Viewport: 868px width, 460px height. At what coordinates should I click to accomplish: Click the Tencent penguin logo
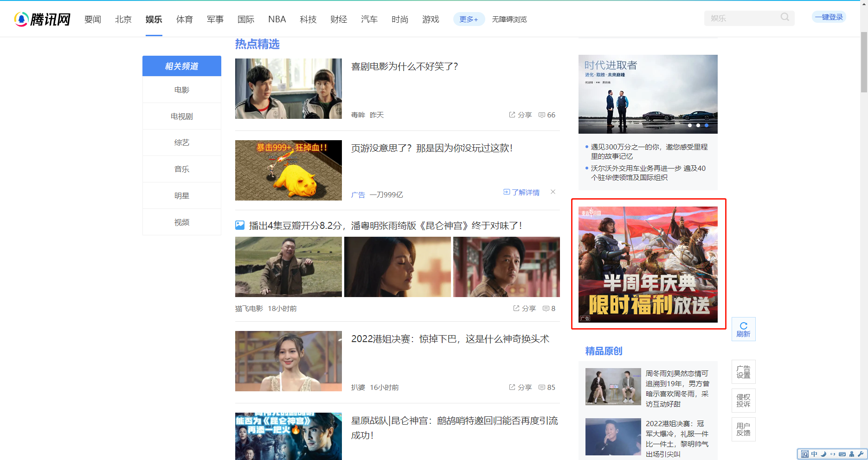point(21,19)
